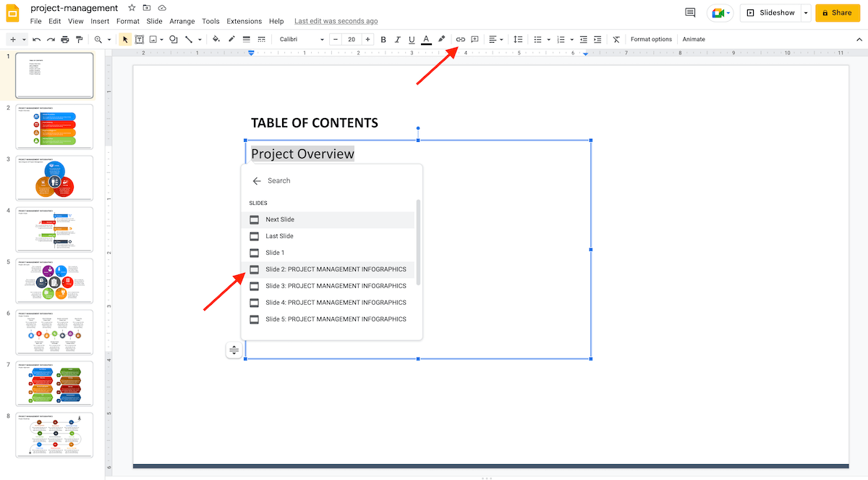The image size is (868, 480).
Task: Click the Format options button
Action: [651, 39]
